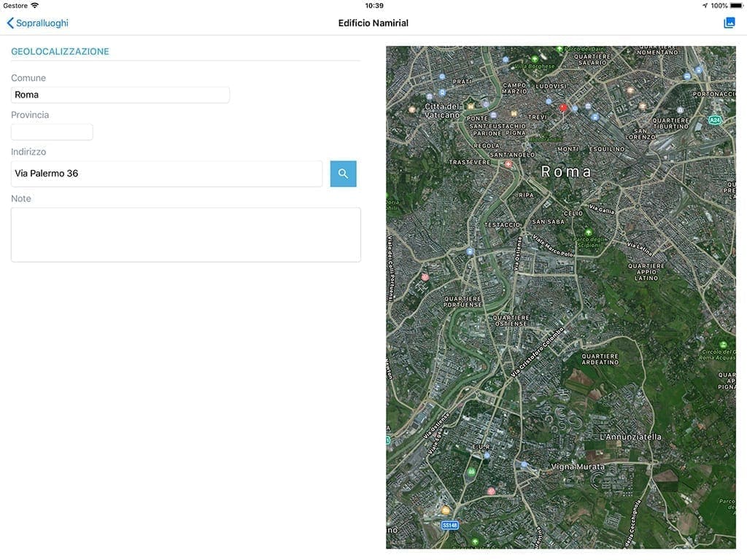The image size is (747, 560).
Task: Tap the green marker near Vigna Murata
Action: (x=475, y=542)
